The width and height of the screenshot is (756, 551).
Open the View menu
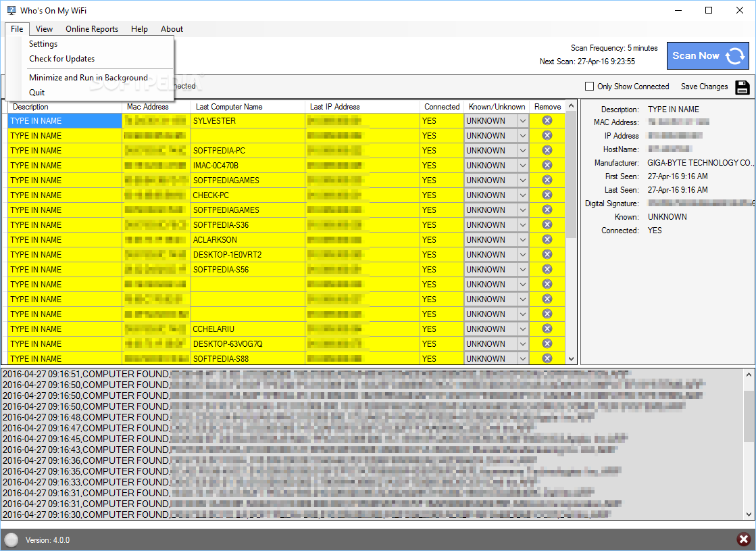[44, 29]
